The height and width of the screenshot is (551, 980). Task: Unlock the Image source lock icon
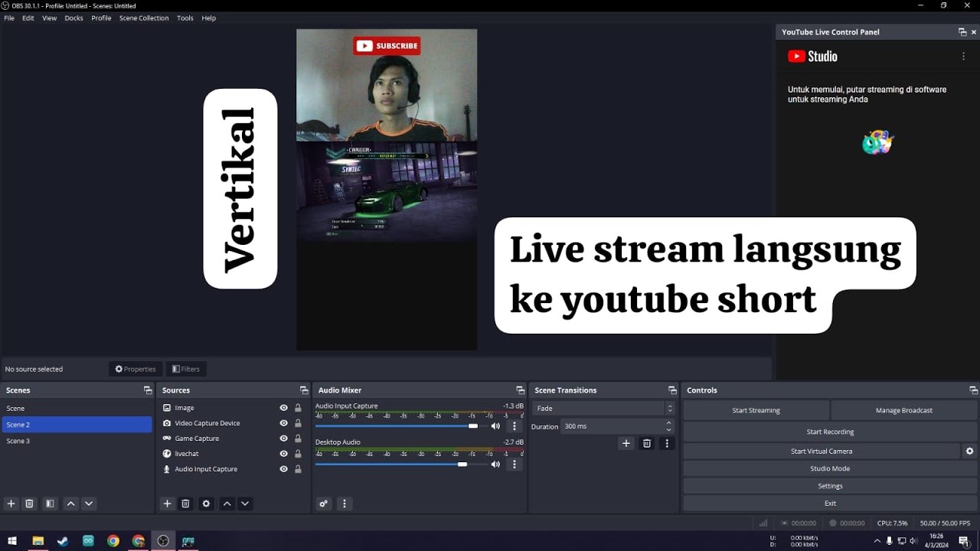pos(298,408)
